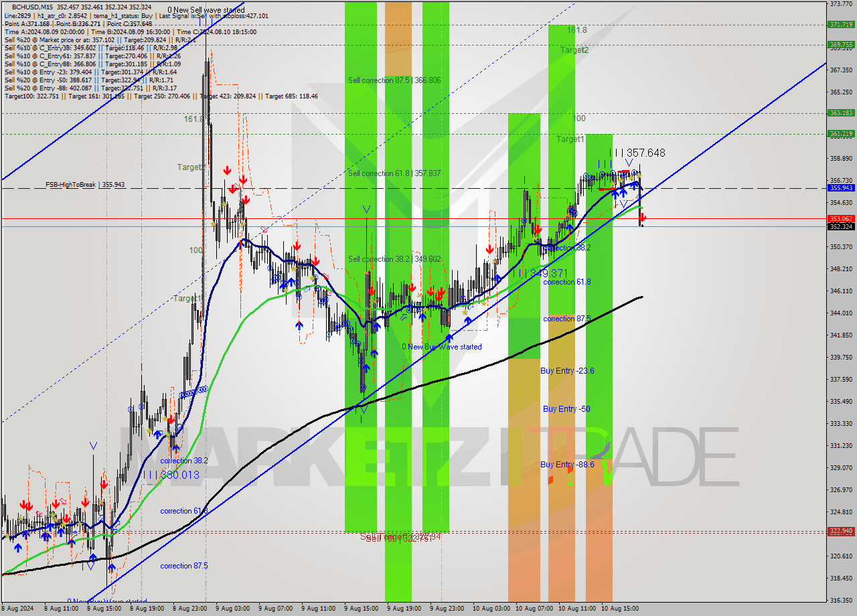
Task: Select the 'Buy Entry -50' label
Action: (566, 409)
